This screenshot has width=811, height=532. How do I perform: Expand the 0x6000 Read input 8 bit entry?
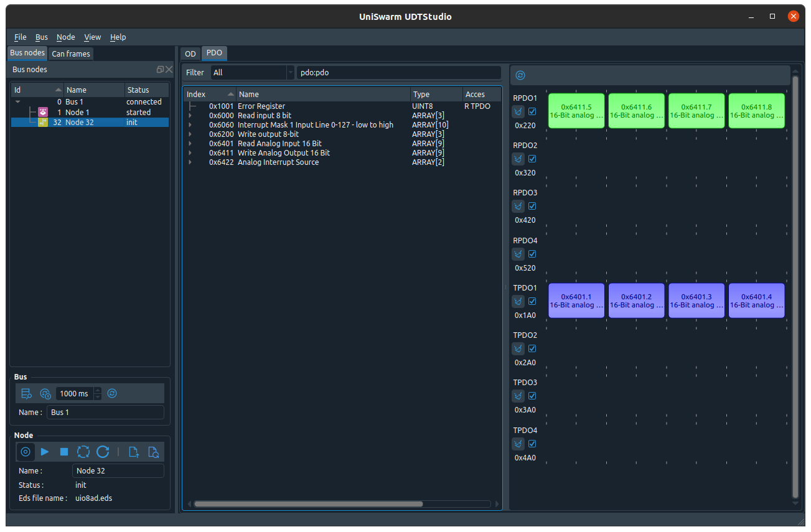pyautogui.click(x=190, y=116)
